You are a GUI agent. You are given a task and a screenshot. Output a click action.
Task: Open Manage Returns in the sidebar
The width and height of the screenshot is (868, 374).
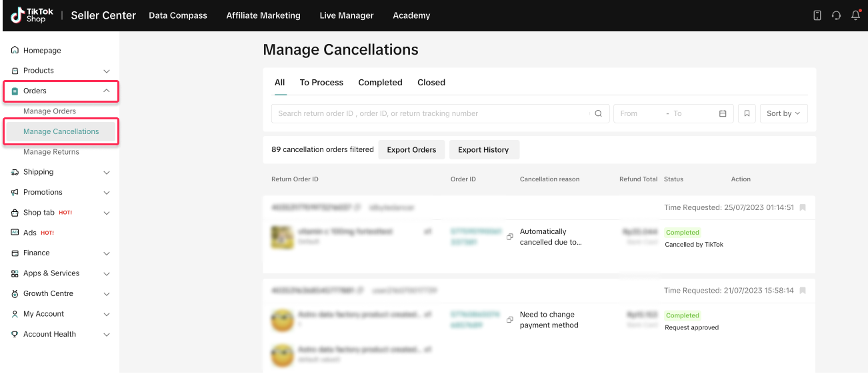point(51,152)
